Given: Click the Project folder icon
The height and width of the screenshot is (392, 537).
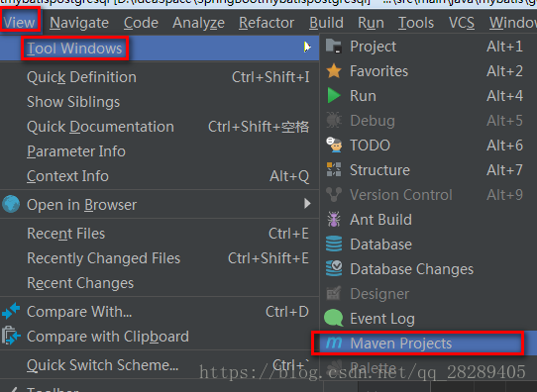Looking at the screenshot, I should pyautogui.click(x=334, y=47).
